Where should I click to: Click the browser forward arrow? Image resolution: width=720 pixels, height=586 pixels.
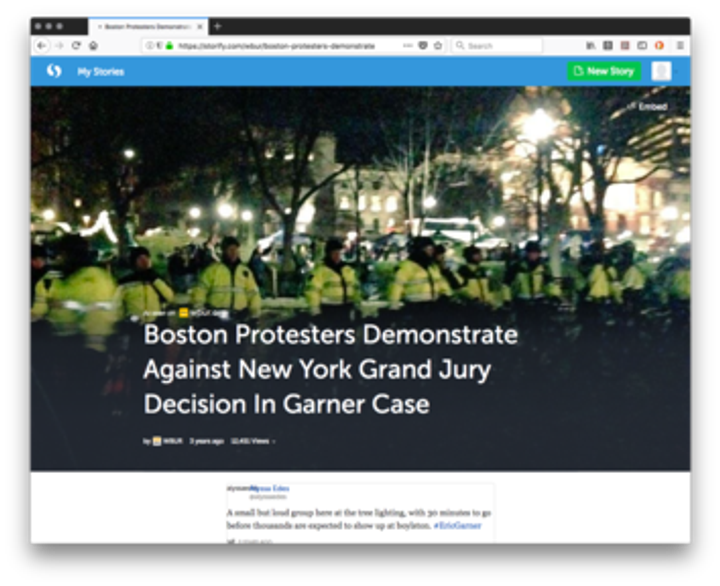[59, 45]
